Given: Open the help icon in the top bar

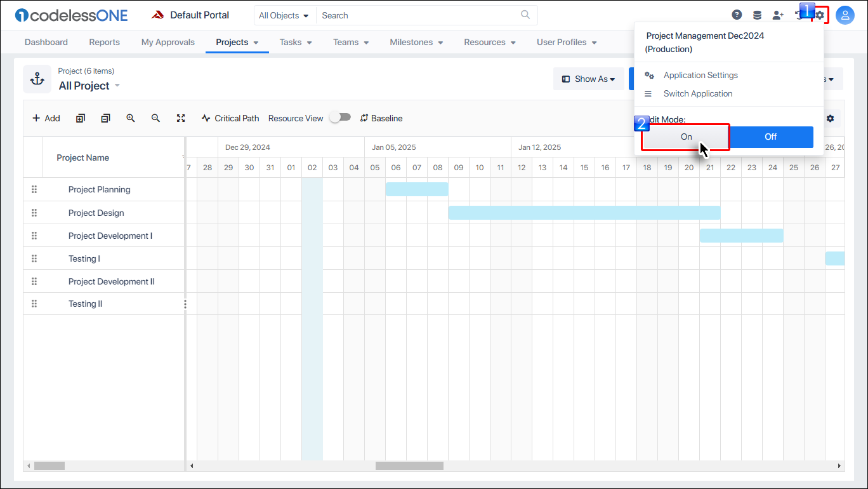Looking at the screenshot, I should pyautogui.click(x=737, y=15).
